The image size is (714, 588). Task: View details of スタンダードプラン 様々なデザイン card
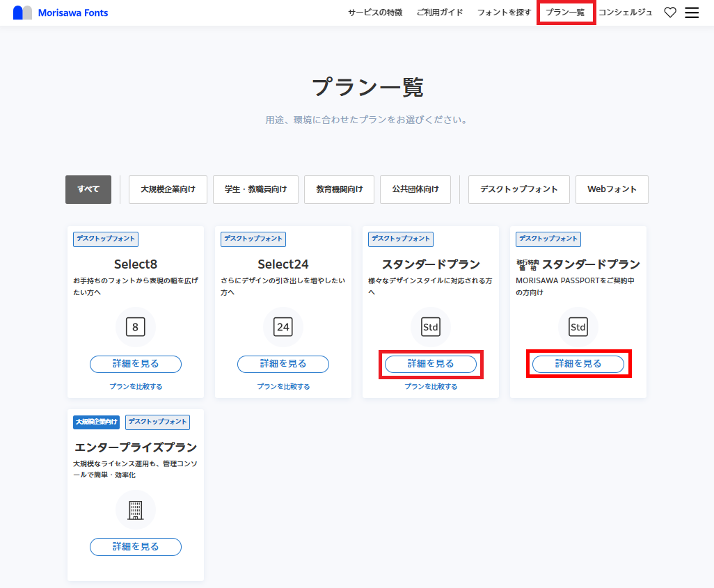[x=431, y=364]
